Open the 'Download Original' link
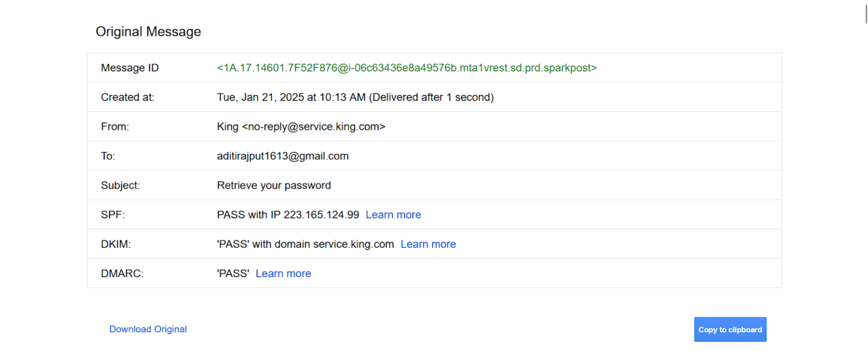Image resolution: width=868 pixels, height=359 pixels. pyautogui.click(x=147, y=329)
